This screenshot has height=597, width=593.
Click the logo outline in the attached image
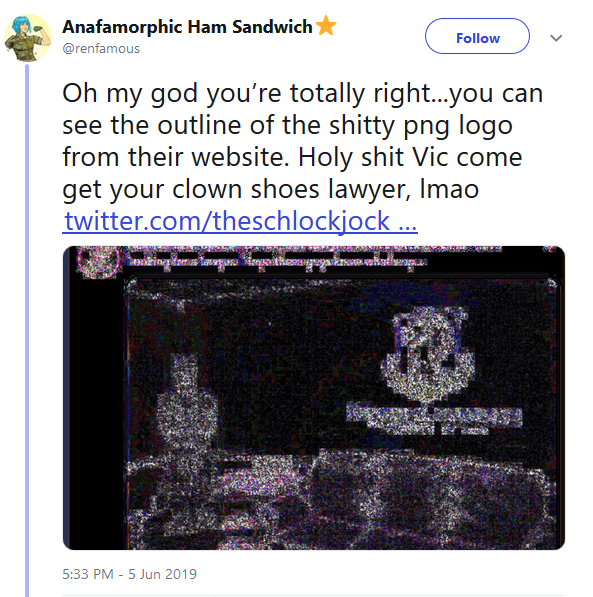428,354
